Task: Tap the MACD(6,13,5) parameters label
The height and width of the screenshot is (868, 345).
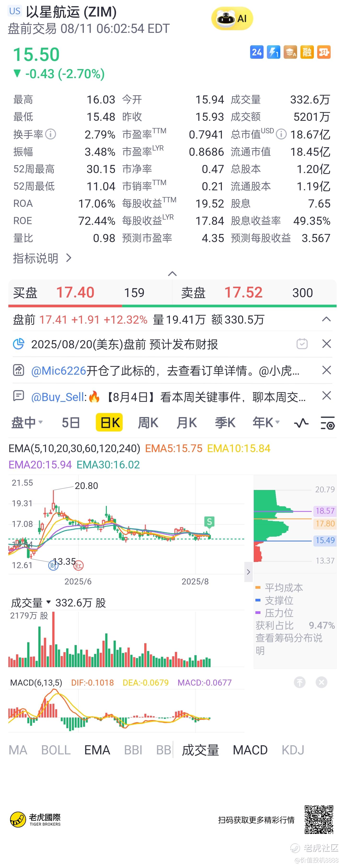Action: tap(36, 682)
